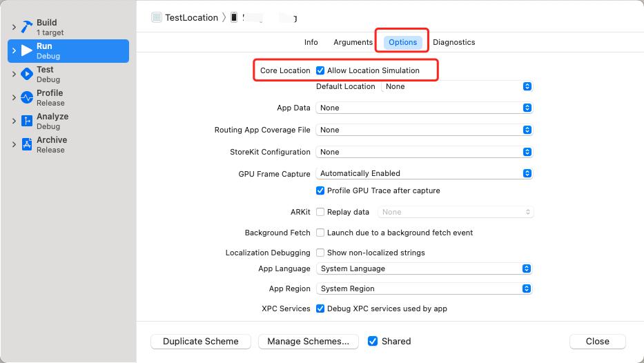Open the Default Location dropdown

pos(457,86)
